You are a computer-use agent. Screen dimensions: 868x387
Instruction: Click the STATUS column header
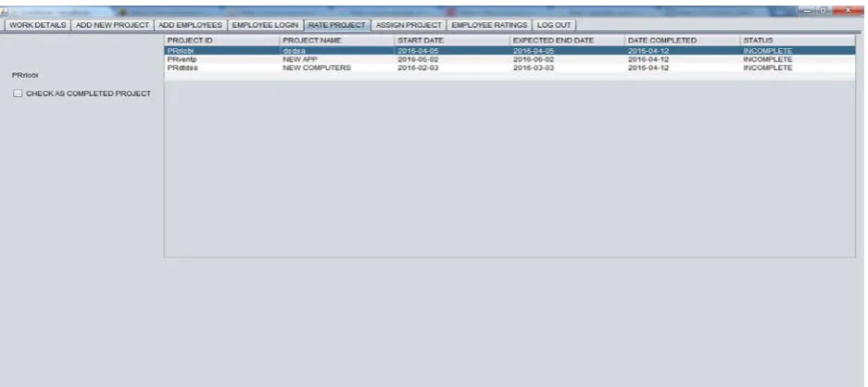(798, 41)
